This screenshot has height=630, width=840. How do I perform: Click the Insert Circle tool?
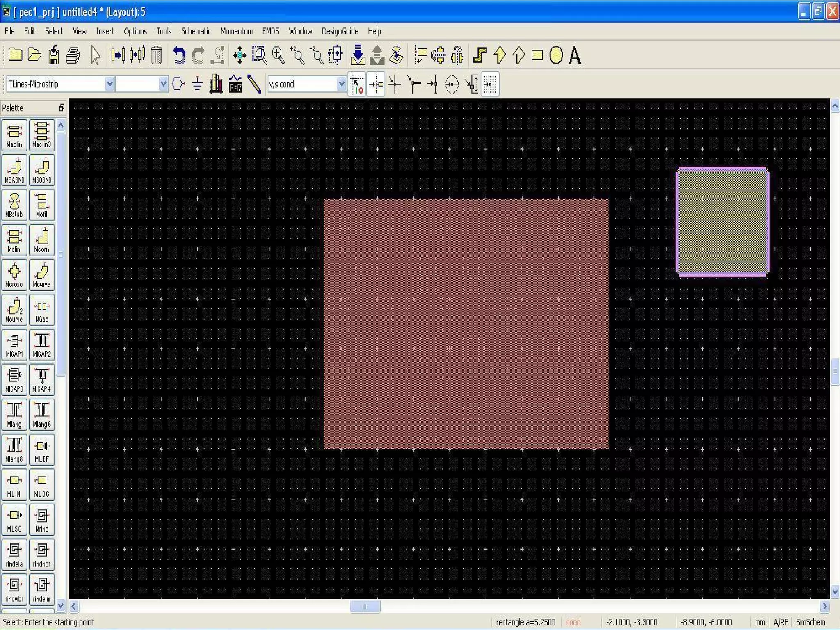556,55
